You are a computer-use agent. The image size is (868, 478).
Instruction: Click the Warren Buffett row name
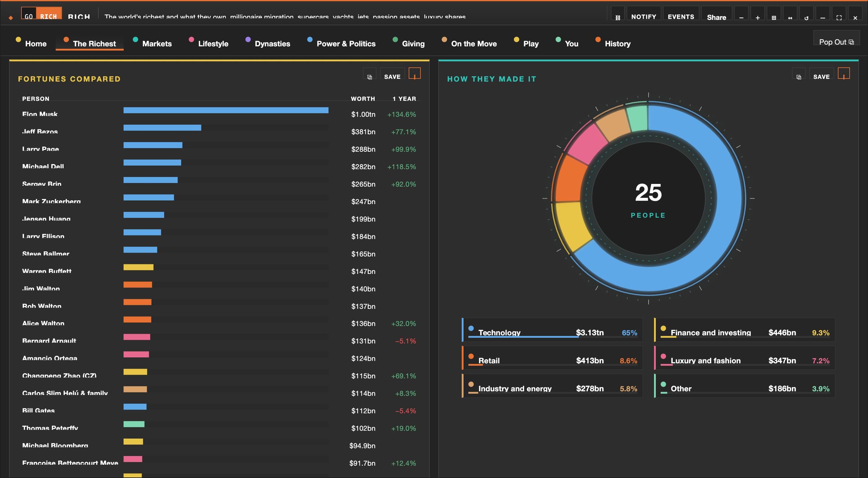coord(47,271)
